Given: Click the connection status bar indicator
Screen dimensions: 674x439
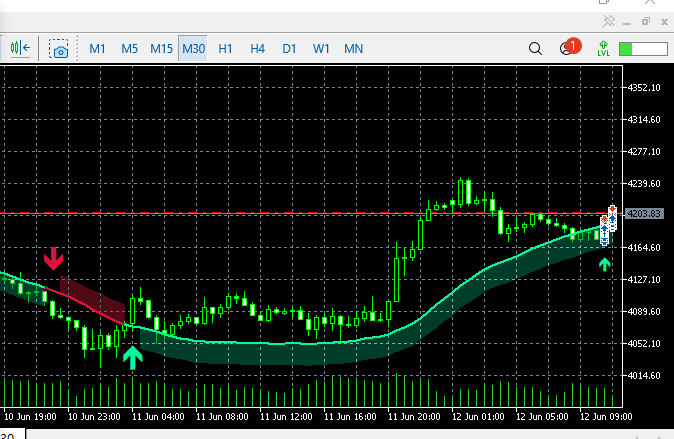Looking at the screenshot, I should click(x=643, y=49).
